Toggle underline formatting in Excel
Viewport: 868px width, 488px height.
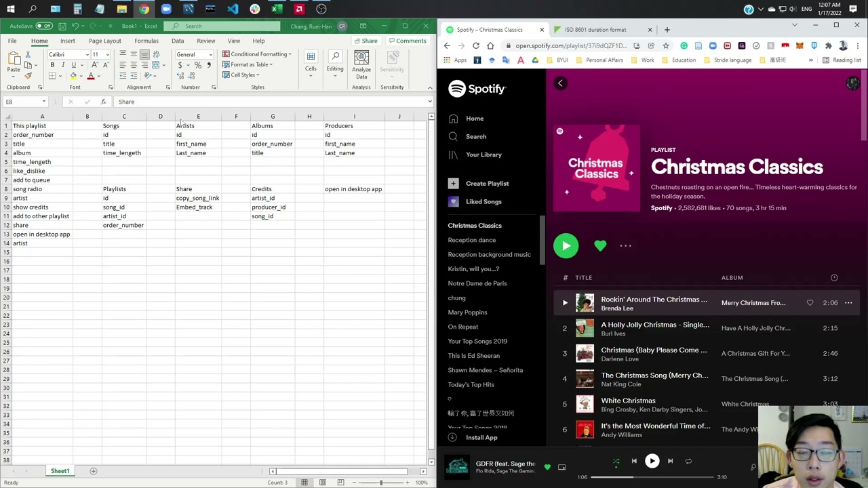[x=74, y=65]
